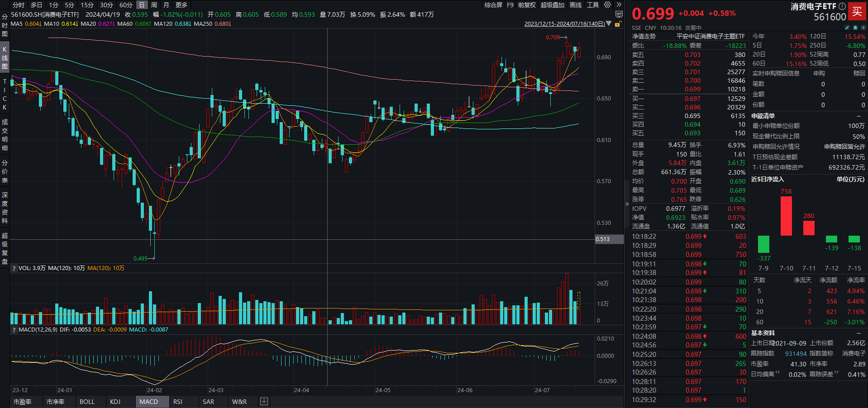This screenshot has height=408, width=868.
Task: Open the 画线 drawing tool
Action: (x=576, y=5)
